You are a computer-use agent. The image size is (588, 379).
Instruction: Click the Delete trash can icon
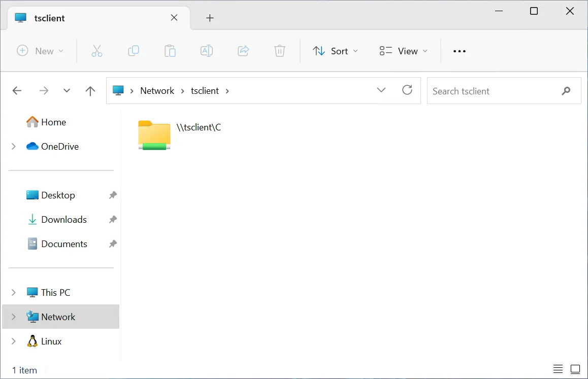tap(280, 51)
